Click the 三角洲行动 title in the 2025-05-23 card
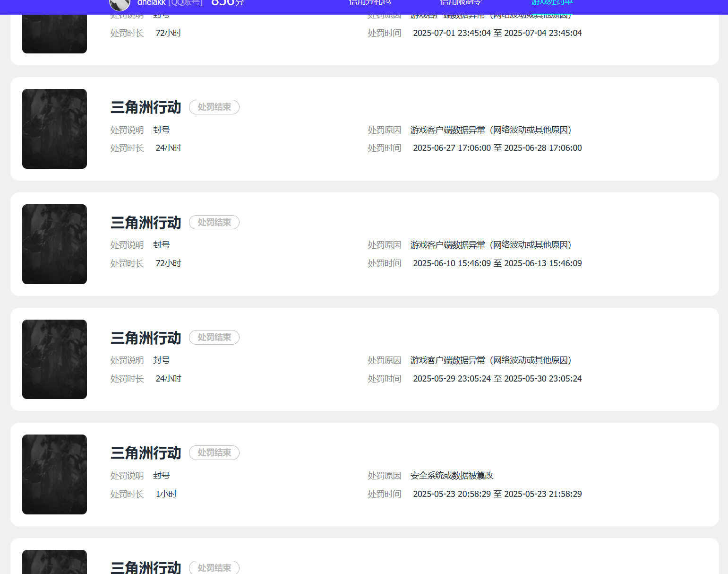This screenshot has height=574, width=728. pyautogui.click(x=146, y=453)
